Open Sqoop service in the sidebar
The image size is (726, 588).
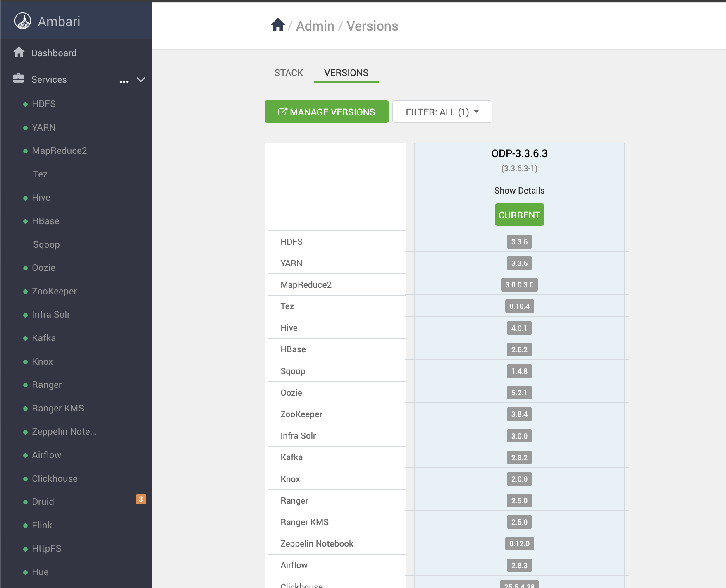click(46, 244)
